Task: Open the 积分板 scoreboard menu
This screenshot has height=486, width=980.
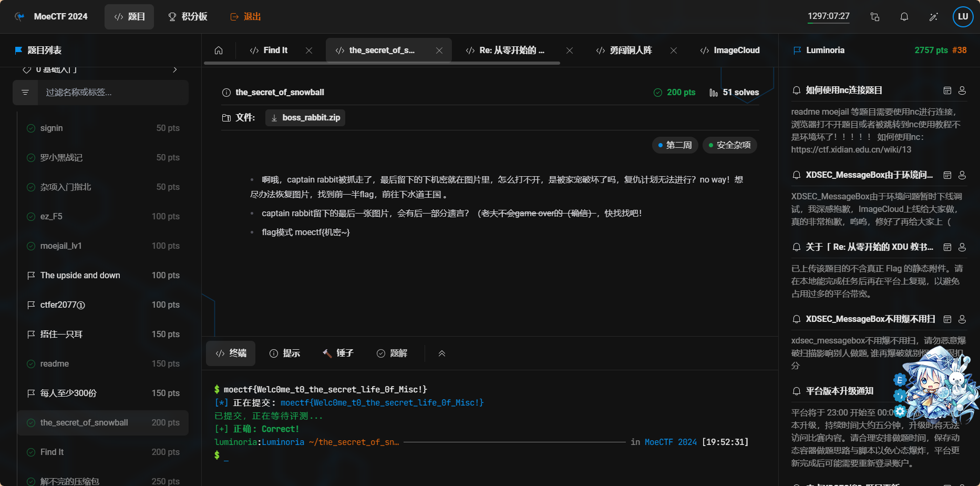Action: point(188,17)
